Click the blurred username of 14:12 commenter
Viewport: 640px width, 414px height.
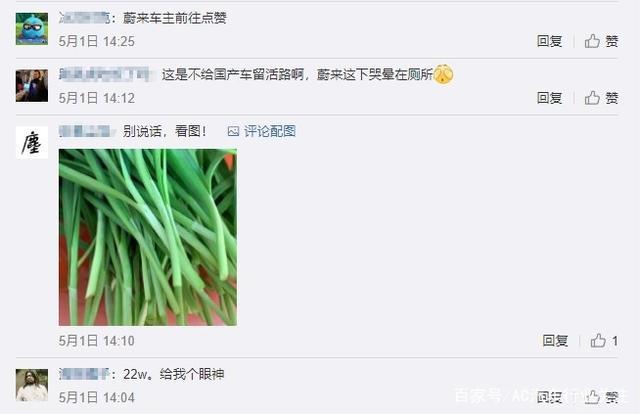click(107, 74)
